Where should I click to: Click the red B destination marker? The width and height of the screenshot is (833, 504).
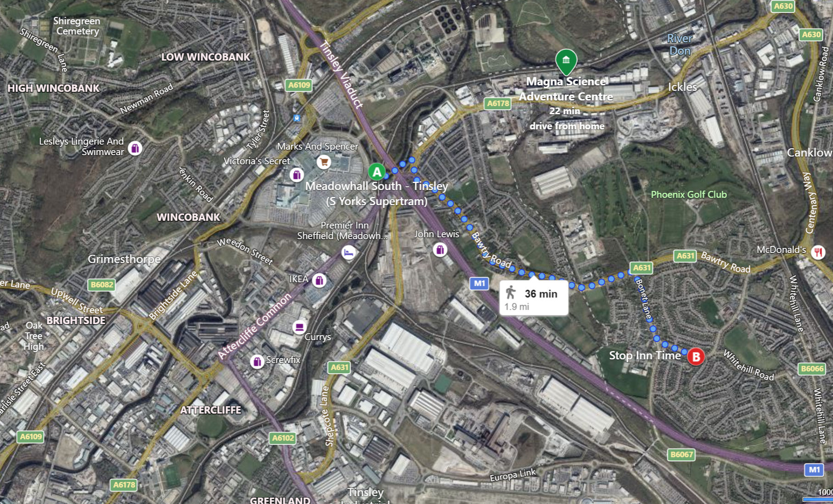[x=696, y=357]
